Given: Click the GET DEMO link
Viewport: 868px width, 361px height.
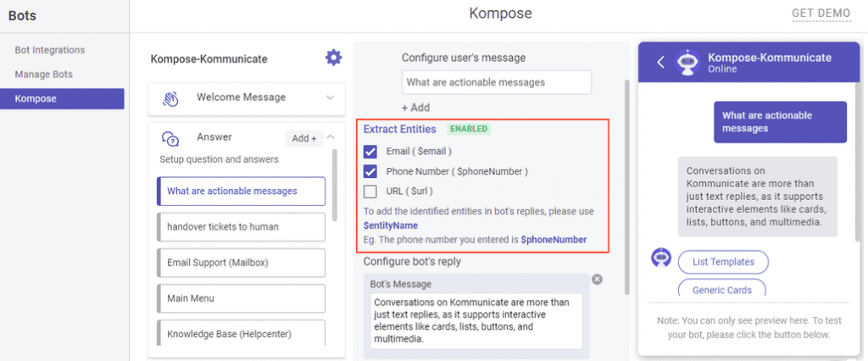Looking at the screenshot, I should click(x=821, y=14).
